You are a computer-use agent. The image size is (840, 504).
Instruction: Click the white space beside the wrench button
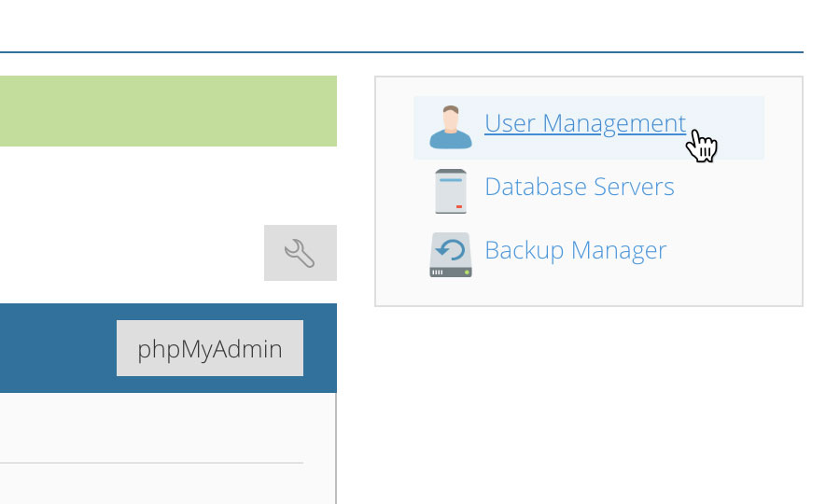coord(132,253)
